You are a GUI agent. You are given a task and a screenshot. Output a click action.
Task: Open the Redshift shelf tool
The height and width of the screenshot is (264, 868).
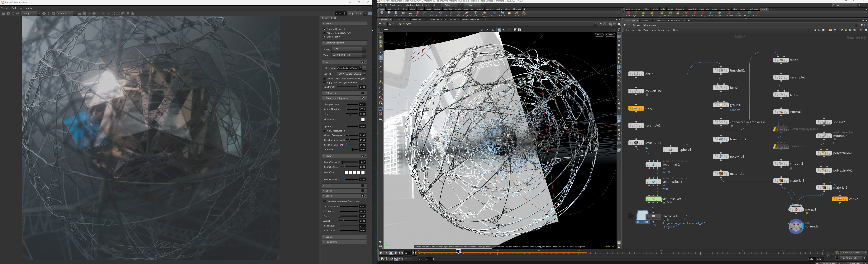coord(629,14)
